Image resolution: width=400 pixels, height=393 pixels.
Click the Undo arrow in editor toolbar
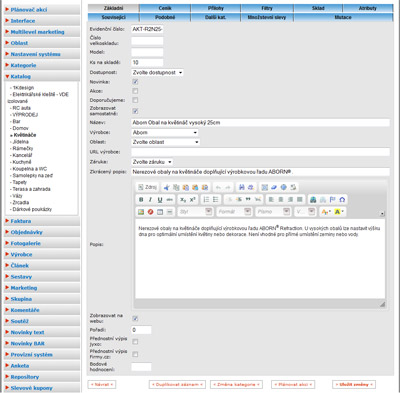coord(218,187)
